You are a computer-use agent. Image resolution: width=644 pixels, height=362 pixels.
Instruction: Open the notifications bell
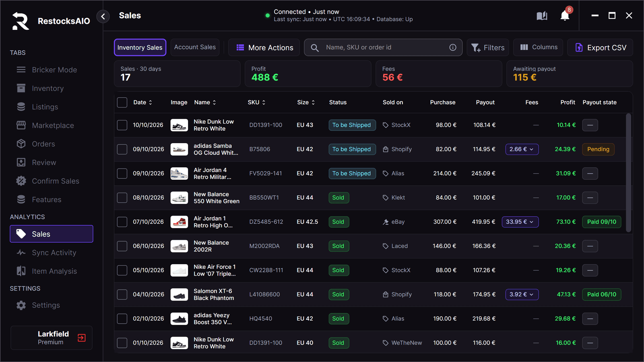coord(565,16)
